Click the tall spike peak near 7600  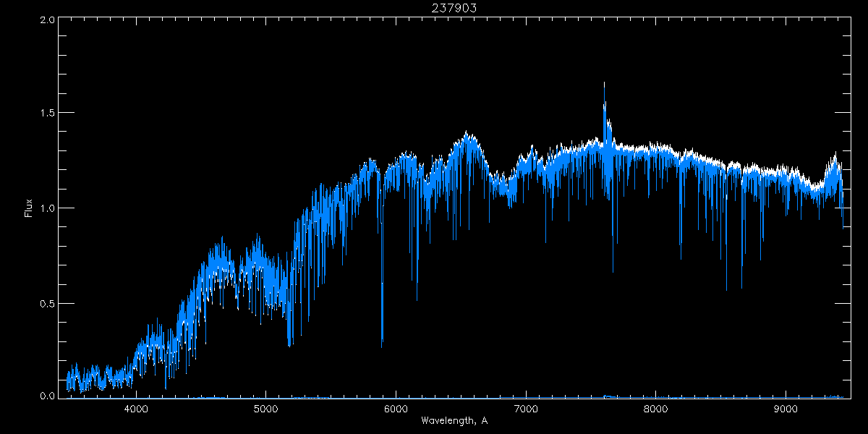[x=604, y=84]
